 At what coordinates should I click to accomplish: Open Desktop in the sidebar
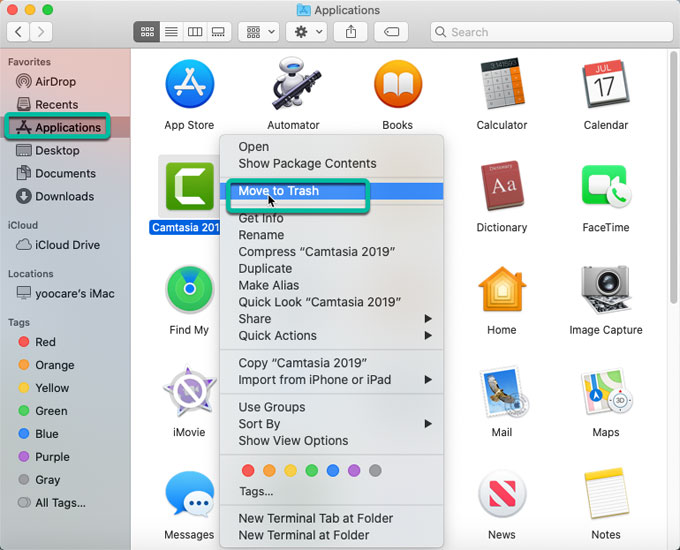coord(65,151)
